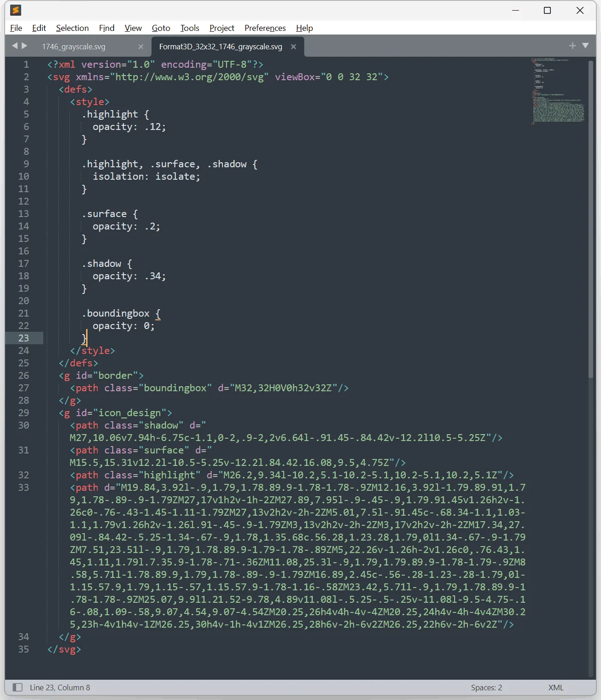Switch to the 1746_grayscale.svg tab
Viewport: 601px width, 700px height.
coord(74,47)
